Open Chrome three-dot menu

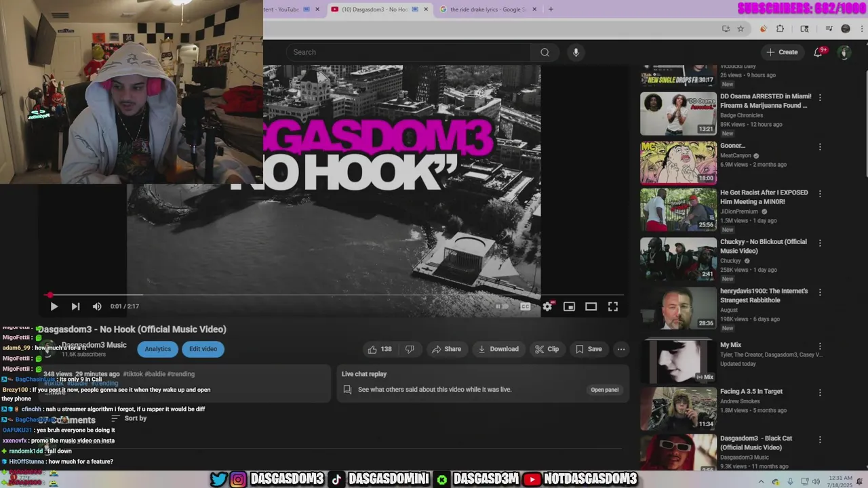click(861, 28)
